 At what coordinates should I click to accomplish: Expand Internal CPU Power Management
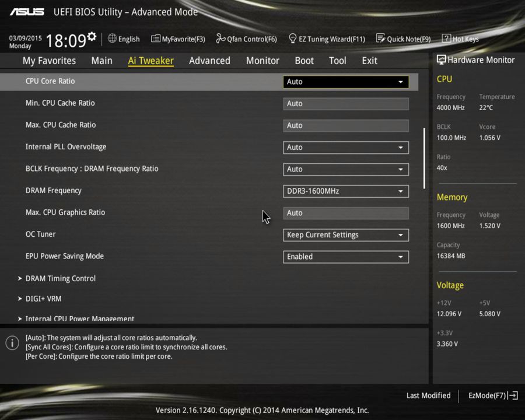pos(80,318)
